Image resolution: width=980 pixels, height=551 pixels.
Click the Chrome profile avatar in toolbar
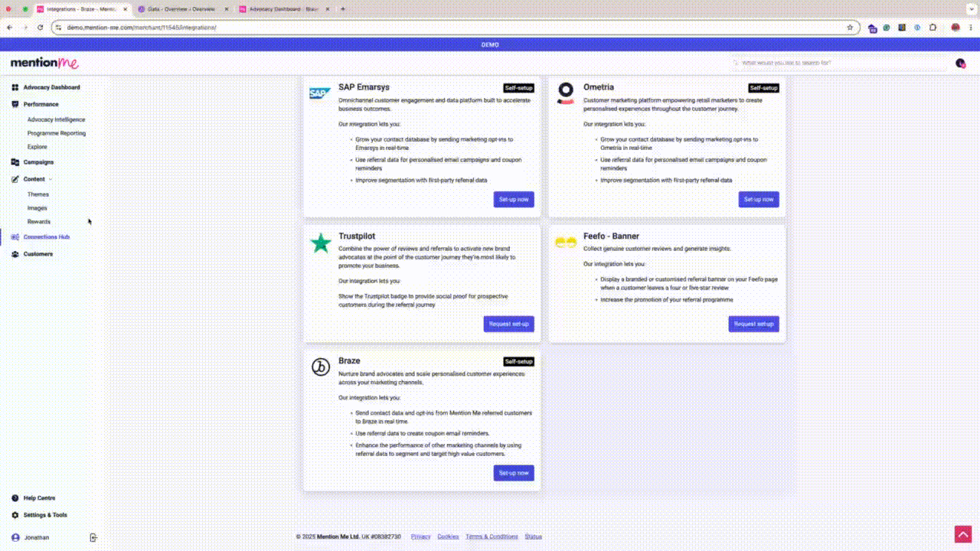[x=955, y=28]
